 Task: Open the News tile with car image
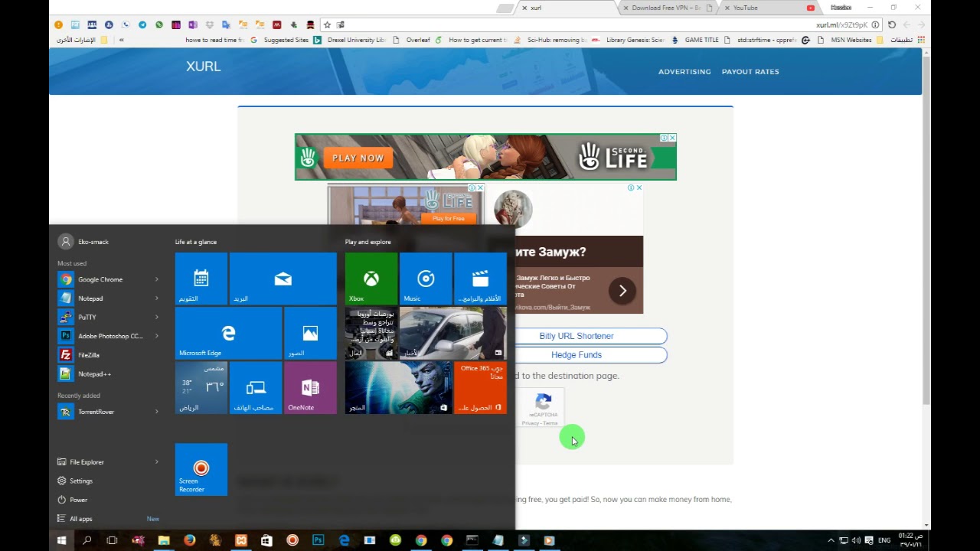(452, 334)
